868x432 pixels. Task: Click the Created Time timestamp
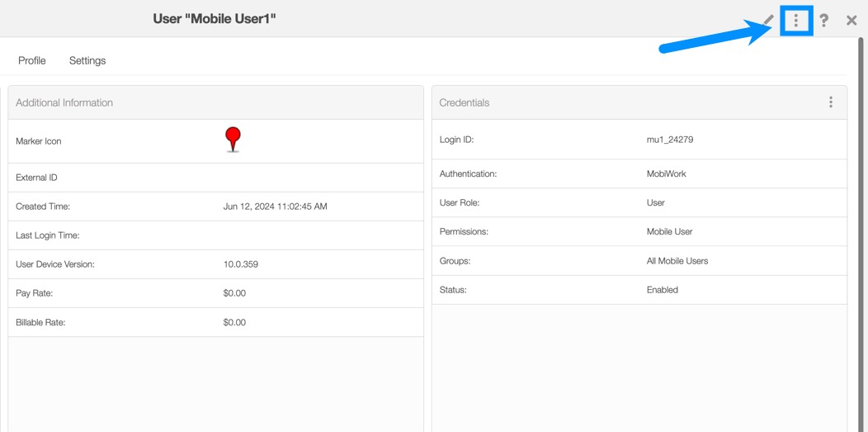(275, 207)
